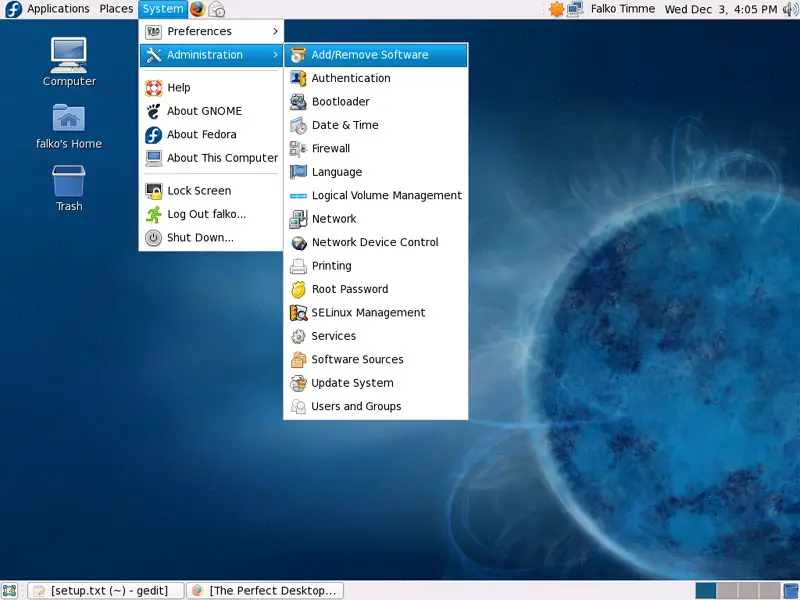Collapse the Administration submenu entry
This screenshot has height=600, width=800.
[211, 55]
